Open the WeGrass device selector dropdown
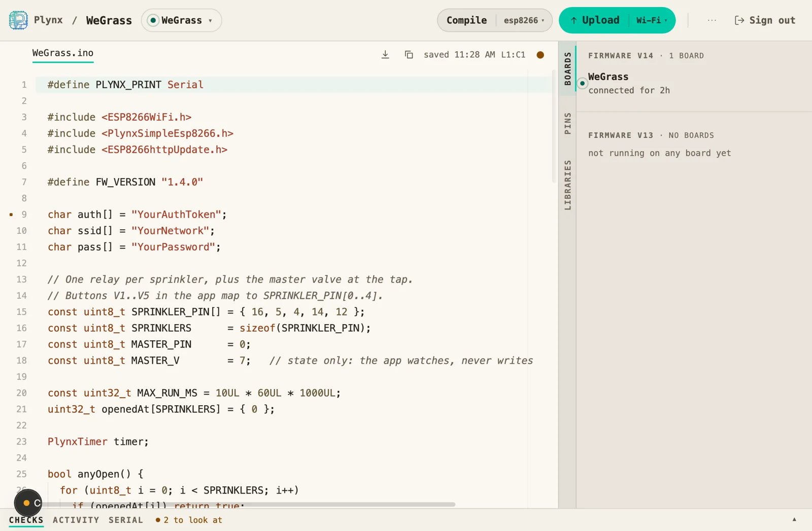812x531 pixels. (181, 20)
